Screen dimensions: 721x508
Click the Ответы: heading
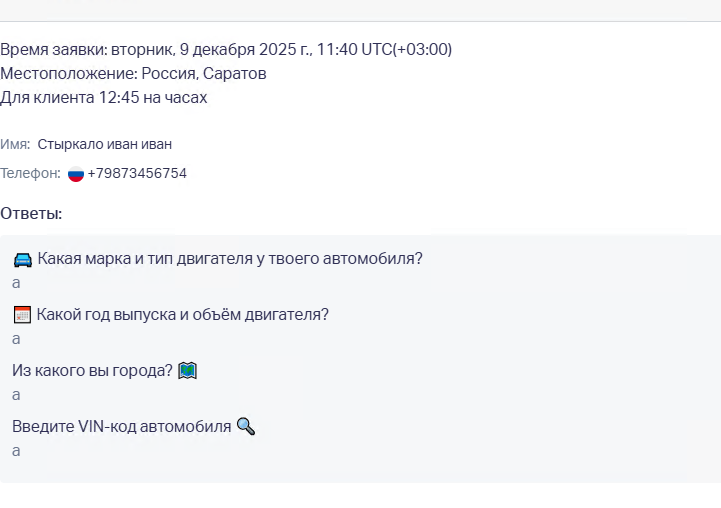[x=31, y=214]
